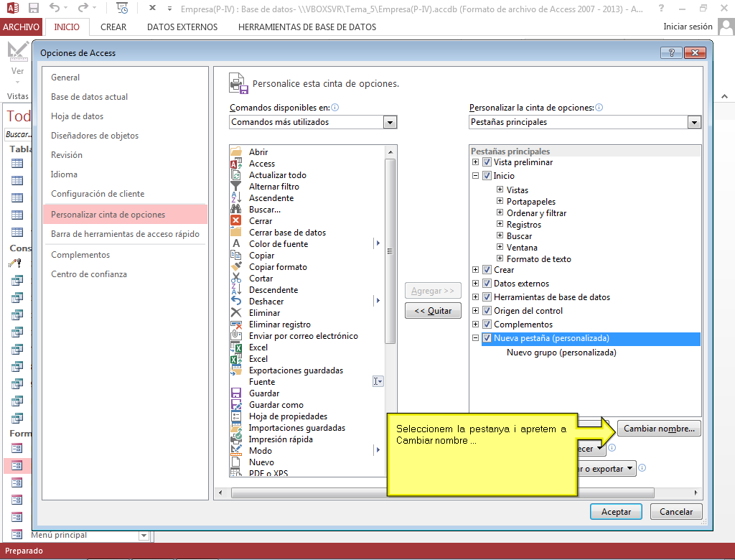Screen dimensions: 735x560
Task: Open the Comandos más utilizados dropdown
Action: [x=390, y=123]
